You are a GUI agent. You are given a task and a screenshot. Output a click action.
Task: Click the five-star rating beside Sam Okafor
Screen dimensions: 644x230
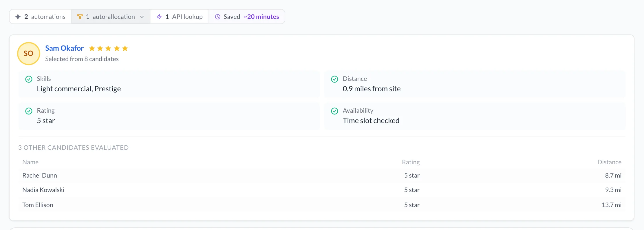108,48
